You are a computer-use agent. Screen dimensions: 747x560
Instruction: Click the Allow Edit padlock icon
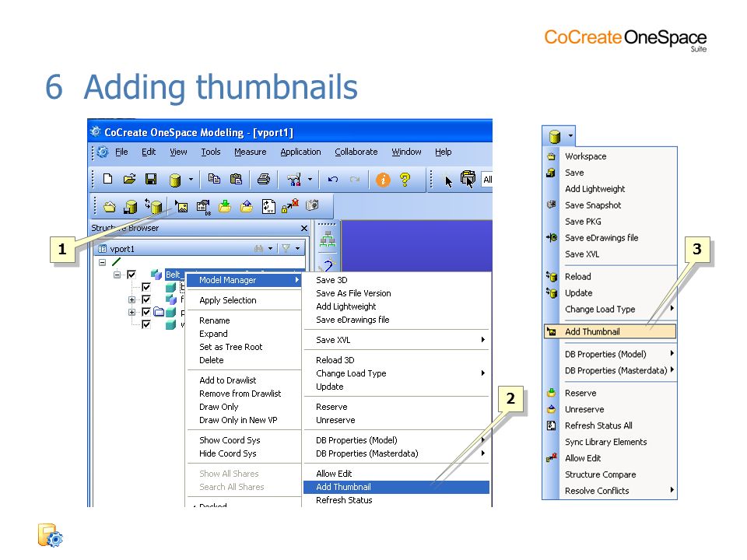pos(290,206)
